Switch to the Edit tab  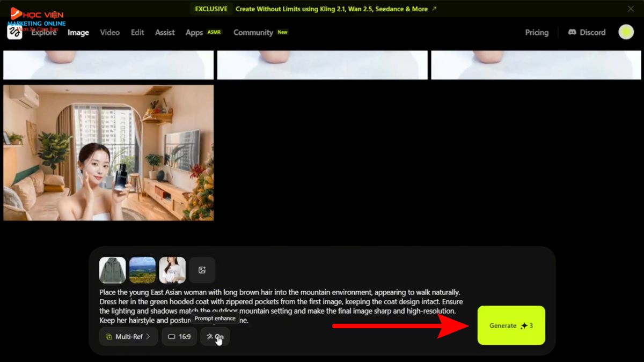pyautogui.click(x=137, y=32)
